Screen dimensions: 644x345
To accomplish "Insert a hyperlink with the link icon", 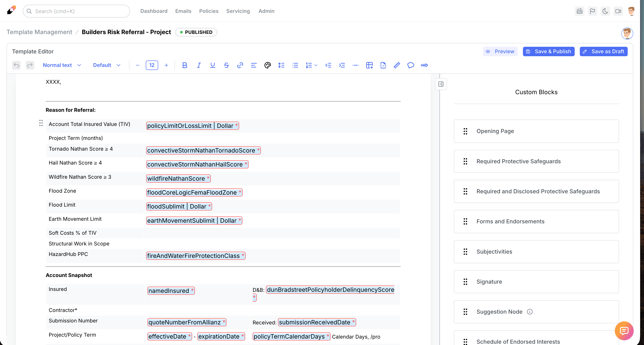I will point(240,65).
